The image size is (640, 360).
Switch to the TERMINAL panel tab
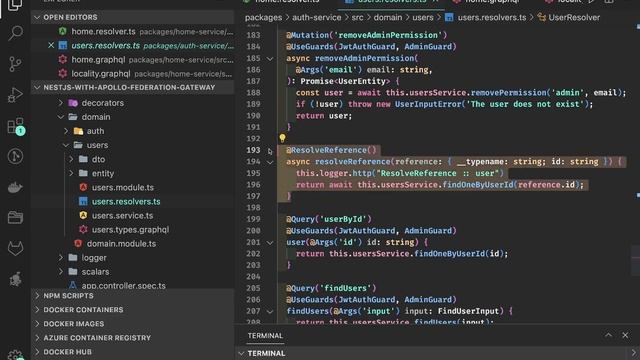pos(265,336)
